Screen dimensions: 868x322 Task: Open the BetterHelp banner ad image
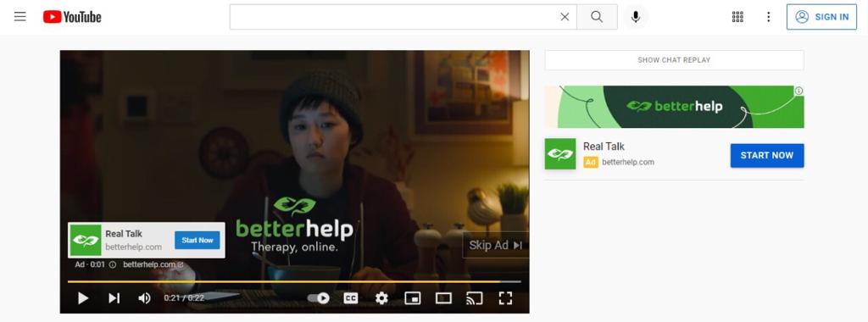[674, 107]
